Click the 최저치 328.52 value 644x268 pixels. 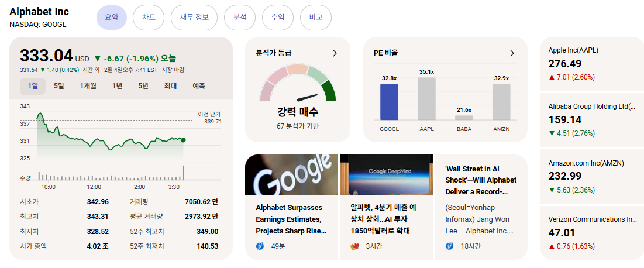pos(98,232)
